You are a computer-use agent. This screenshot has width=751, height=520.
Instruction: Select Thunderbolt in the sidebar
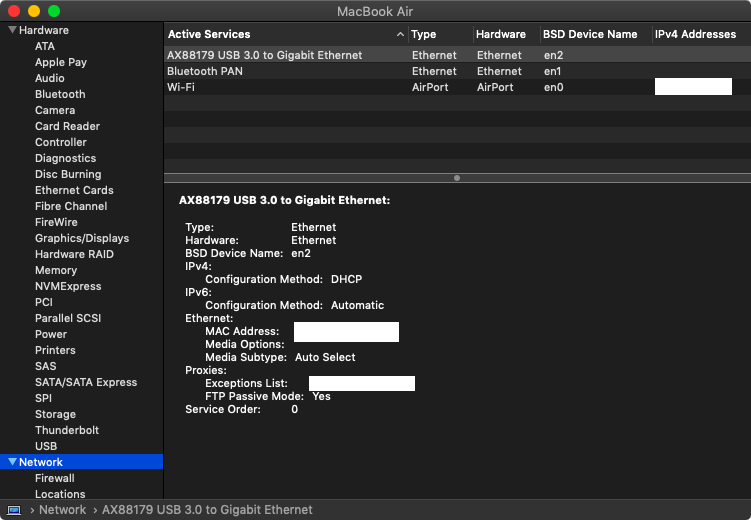(67, 430)
